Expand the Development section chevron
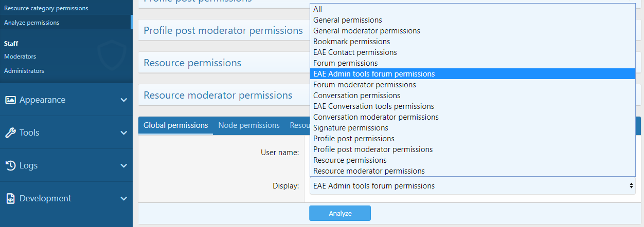 click(x=123, y=198)
